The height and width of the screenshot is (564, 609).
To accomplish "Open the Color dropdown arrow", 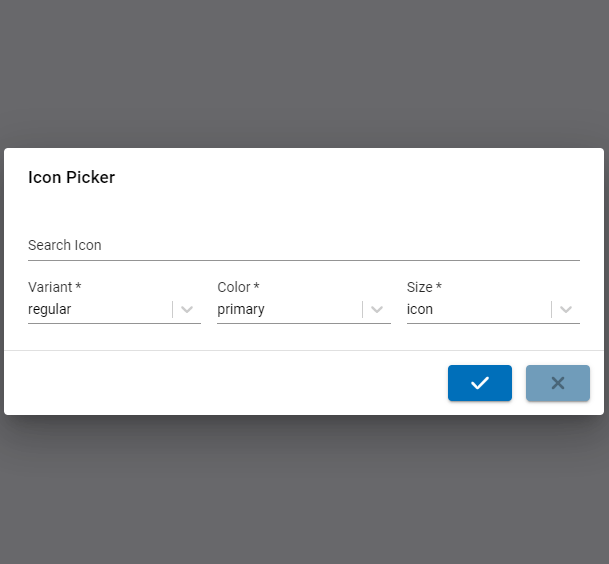I will [377, 310].
